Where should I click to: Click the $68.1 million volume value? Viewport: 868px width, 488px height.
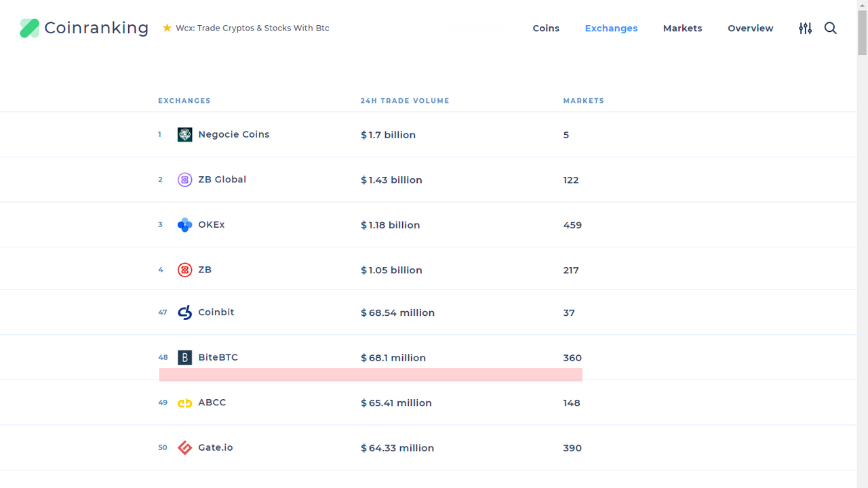393,358
